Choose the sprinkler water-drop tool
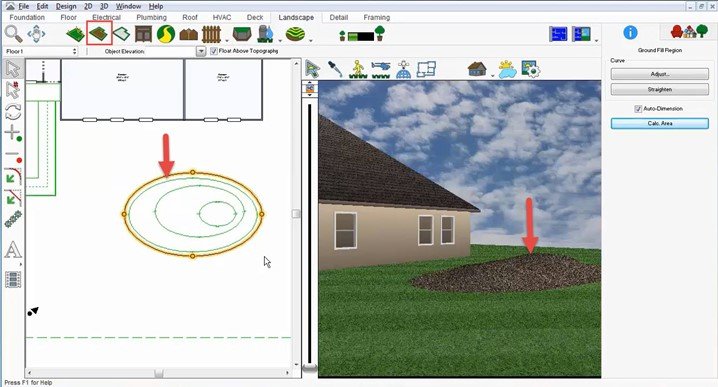 (266, 34)
